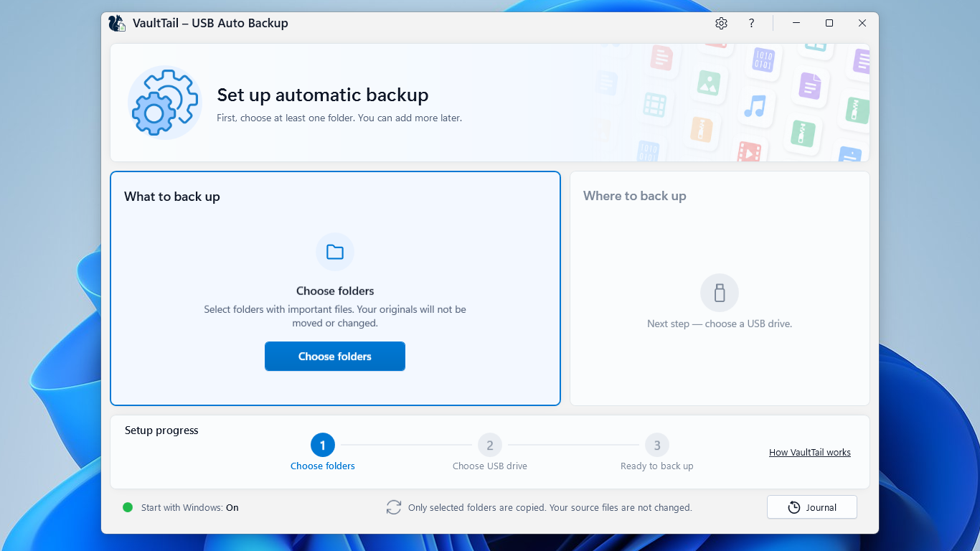Click the large gears icon in the header banner
Viewport: 980px width, 551px height.
[x=165, y=103]
